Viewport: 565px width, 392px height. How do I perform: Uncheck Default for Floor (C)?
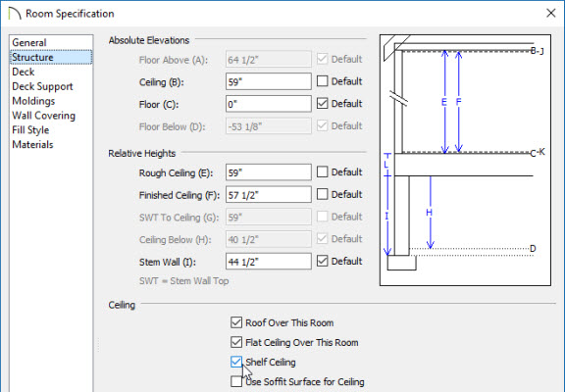(x=322, y=104)
